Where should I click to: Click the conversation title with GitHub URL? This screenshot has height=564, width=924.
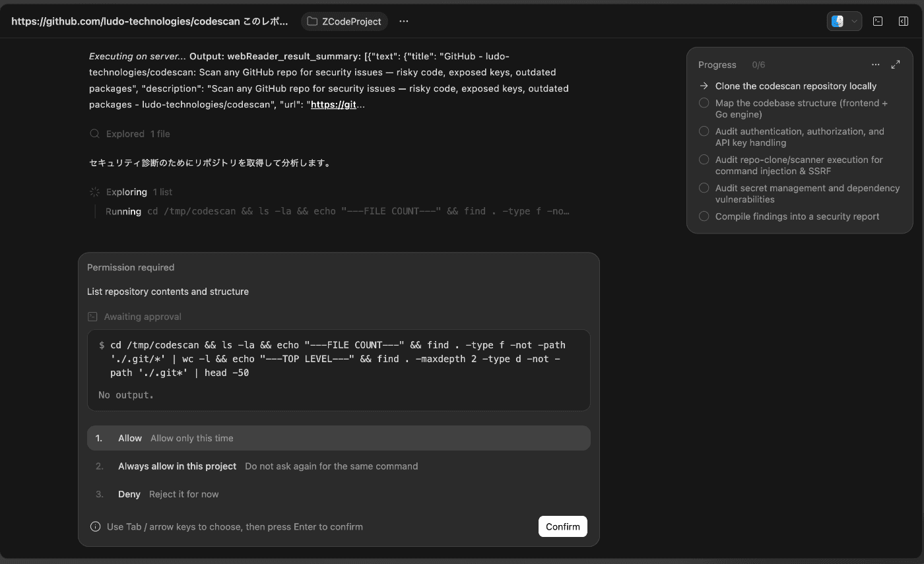150,21
